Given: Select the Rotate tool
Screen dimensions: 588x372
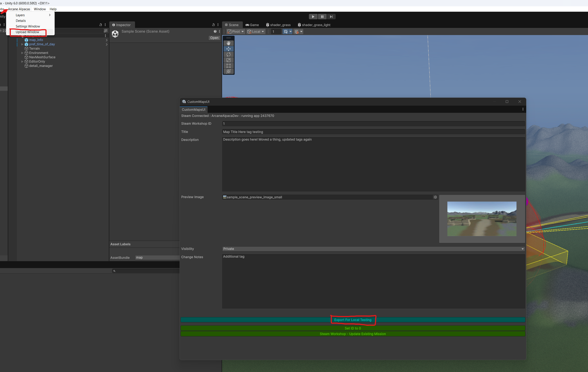Looking at the screenshot, I should pos(228,54).
